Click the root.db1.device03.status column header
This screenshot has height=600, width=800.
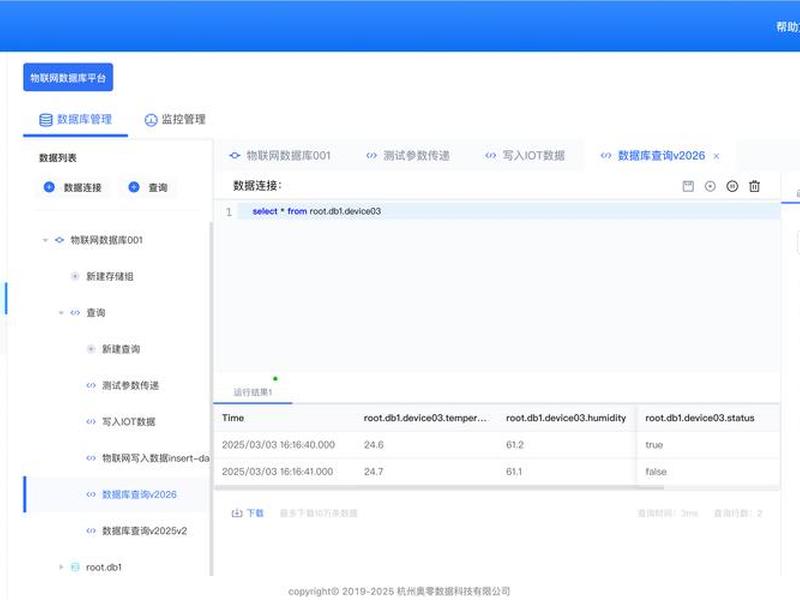(x=699, y=418)
